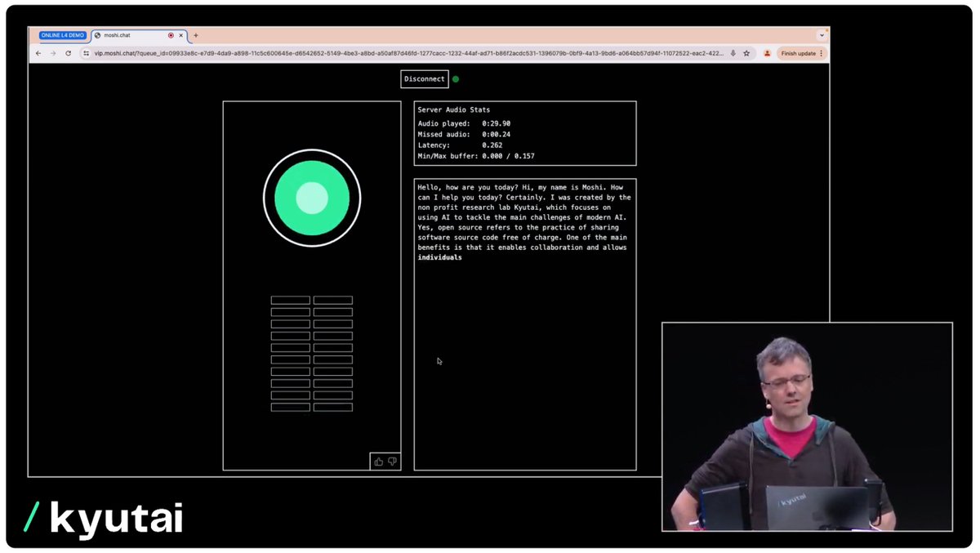This screenshot has width=980, height=553.
Task: Click the microphone icon in address bar
Action: (733, 53)
